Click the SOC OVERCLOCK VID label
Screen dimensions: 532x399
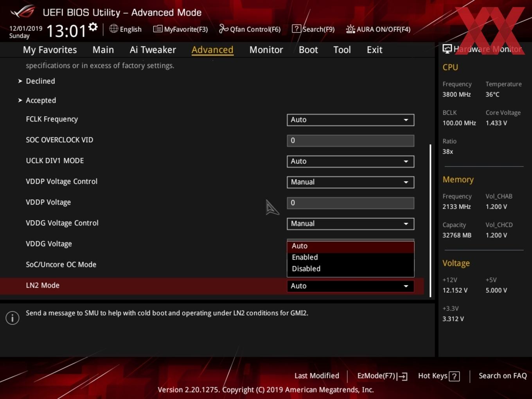point(59,140)
